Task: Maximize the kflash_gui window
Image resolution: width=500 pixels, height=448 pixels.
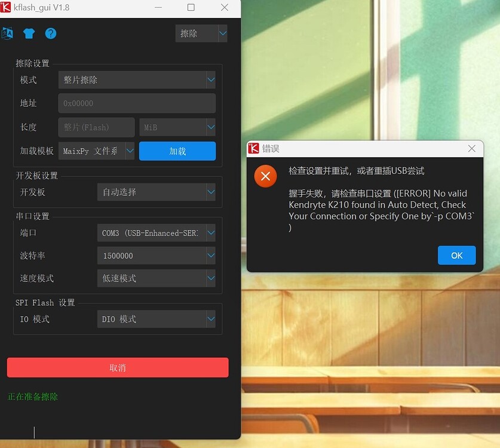Action: [191, 7]
